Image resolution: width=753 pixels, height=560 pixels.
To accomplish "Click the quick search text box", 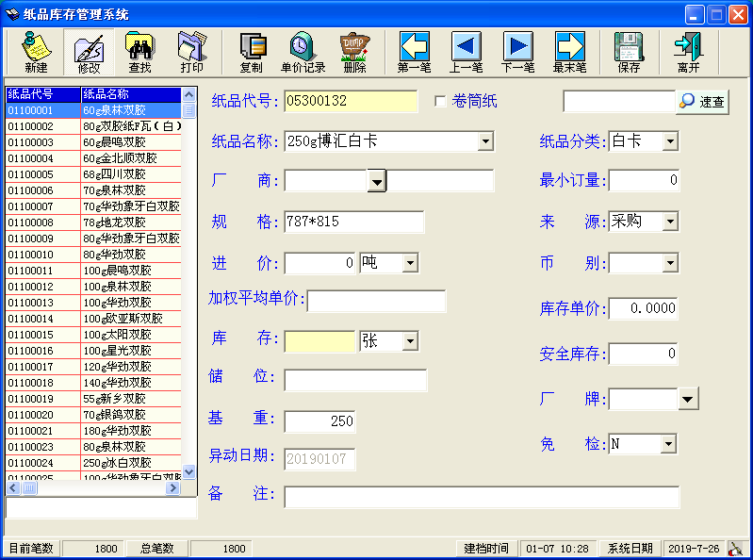I will coord(619,102).
